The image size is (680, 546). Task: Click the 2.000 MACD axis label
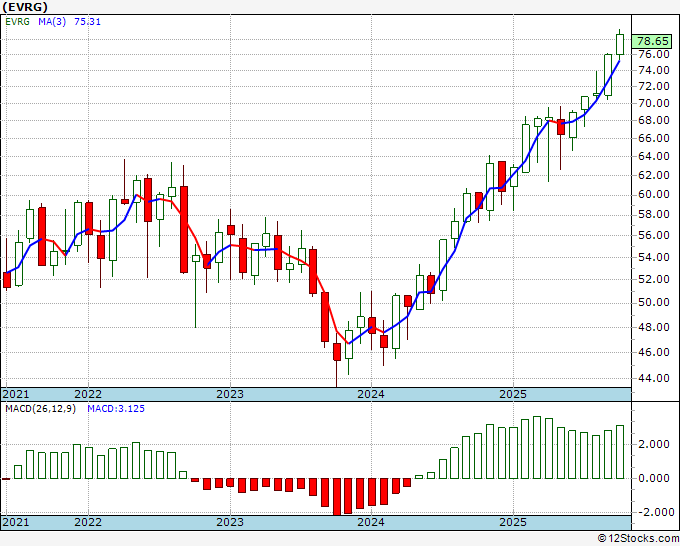[x=654, y=444]
